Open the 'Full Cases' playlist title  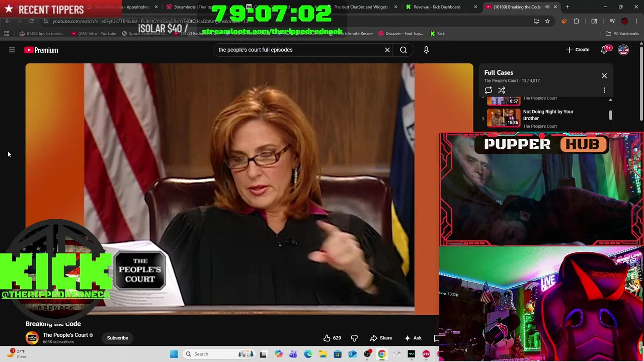click(x=499, y=72)
